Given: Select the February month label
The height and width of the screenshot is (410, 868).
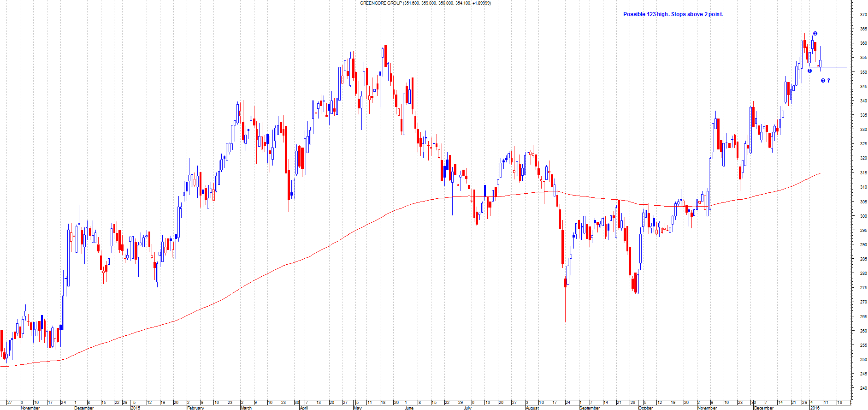Looking at the screenshot, I should (x=195, y=408).
